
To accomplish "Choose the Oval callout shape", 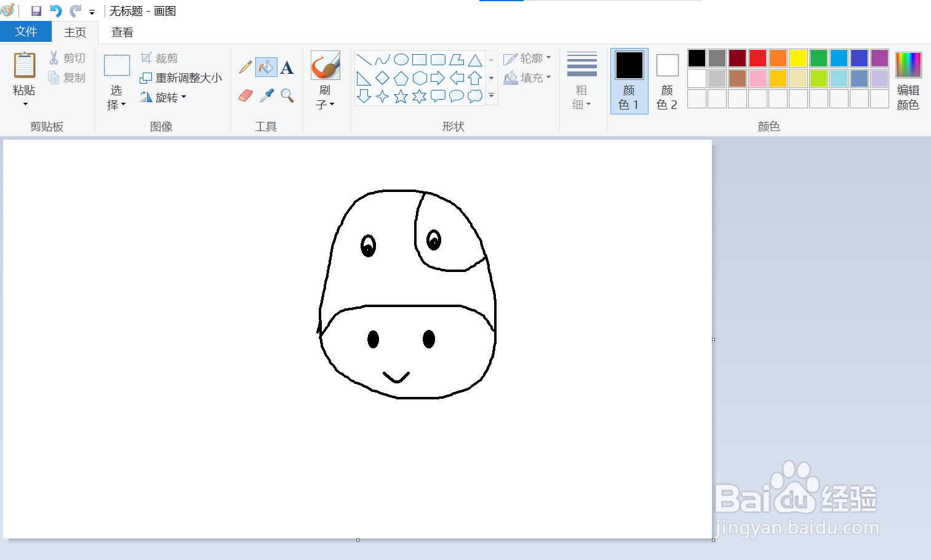I will coord(457,96).
